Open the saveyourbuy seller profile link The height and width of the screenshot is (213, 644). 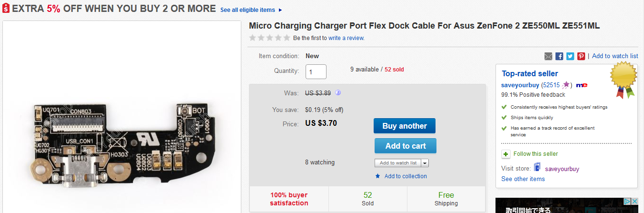pos(520,85)
